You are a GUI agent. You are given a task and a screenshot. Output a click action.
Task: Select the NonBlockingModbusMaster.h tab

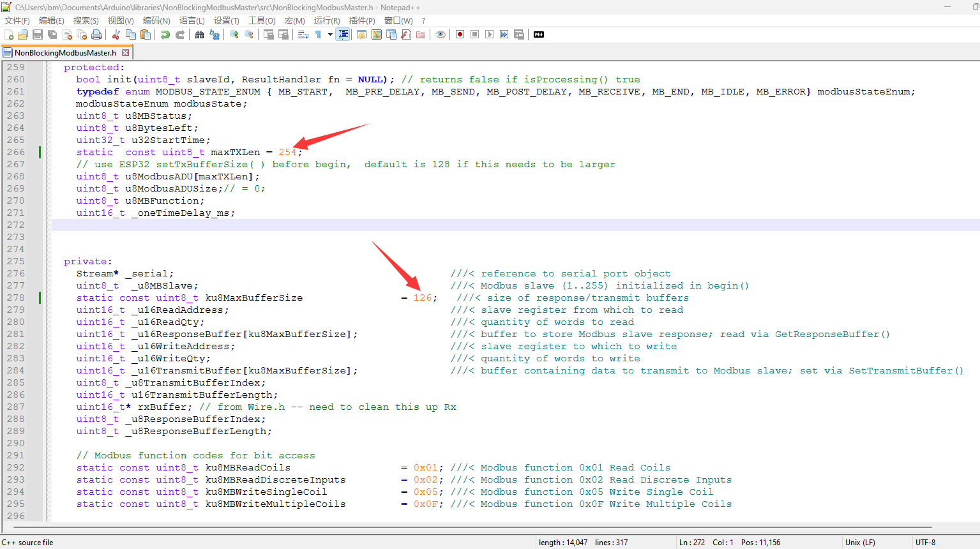[64, 53]
